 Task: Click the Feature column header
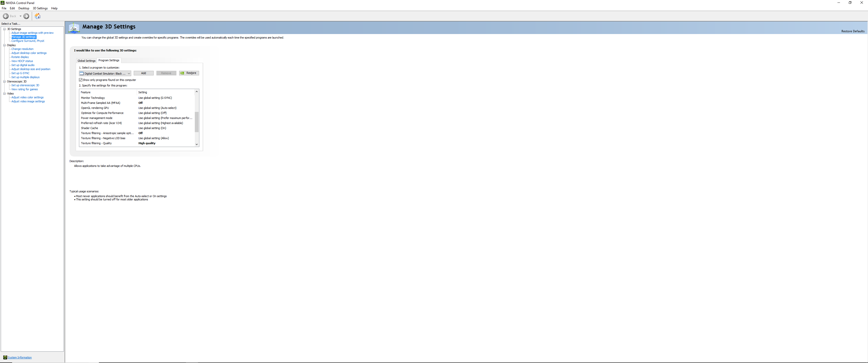pyautogui.click(x=108, y=92)
